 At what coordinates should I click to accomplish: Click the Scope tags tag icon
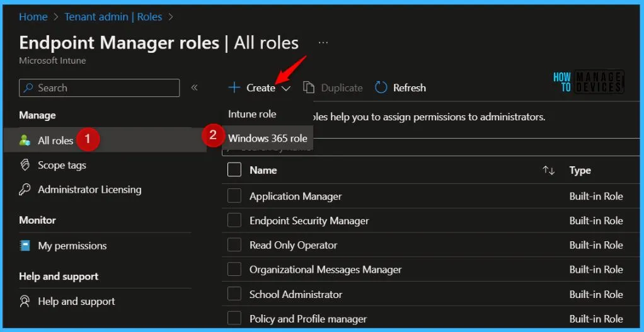[x=25, y=166]
